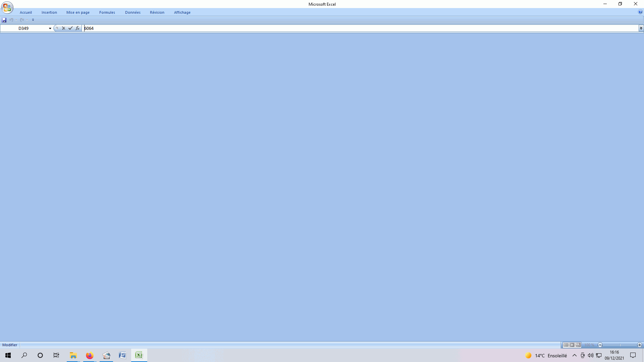Zoom in with the plus button
This screenshot has height=362, width=644.
pyautogui.click(x=639, y=345)
